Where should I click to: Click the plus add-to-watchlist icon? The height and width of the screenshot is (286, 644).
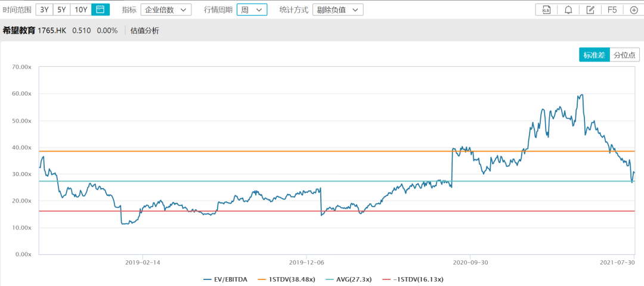point(634,10)
